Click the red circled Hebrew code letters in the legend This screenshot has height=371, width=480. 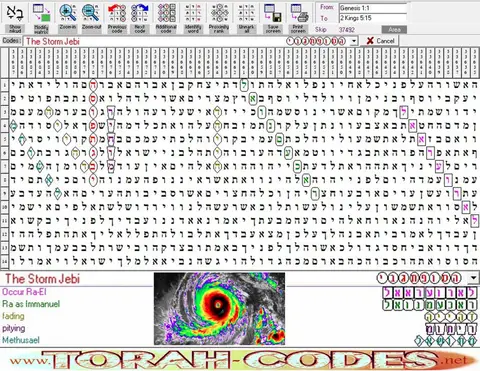419,278
